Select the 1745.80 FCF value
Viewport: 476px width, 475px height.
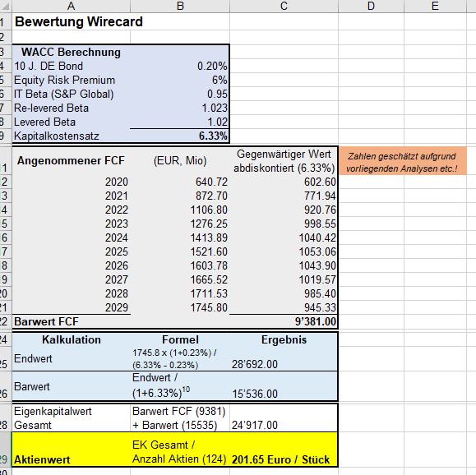[x=180, y=307]
